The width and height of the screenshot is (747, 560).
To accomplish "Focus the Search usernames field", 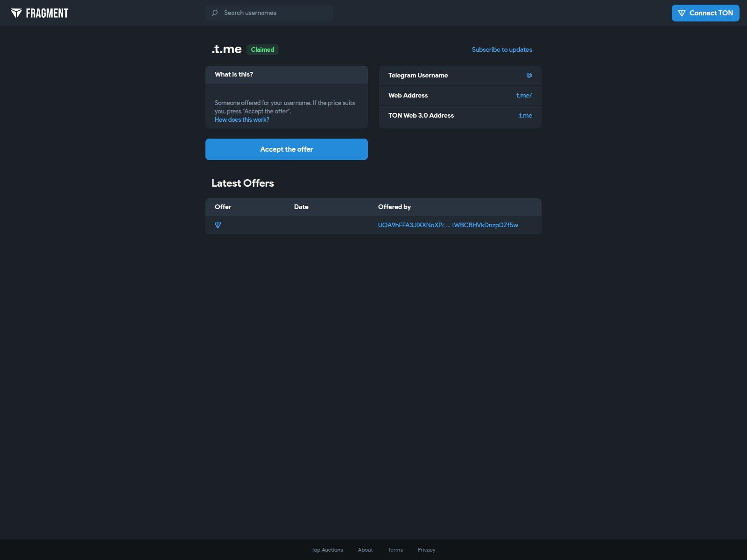I will point(269,13).
